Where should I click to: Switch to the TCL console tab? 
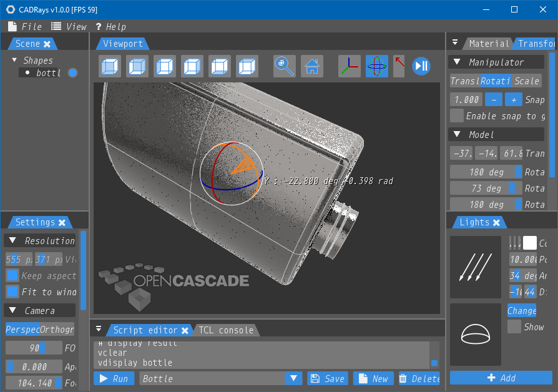click(226, 330)
